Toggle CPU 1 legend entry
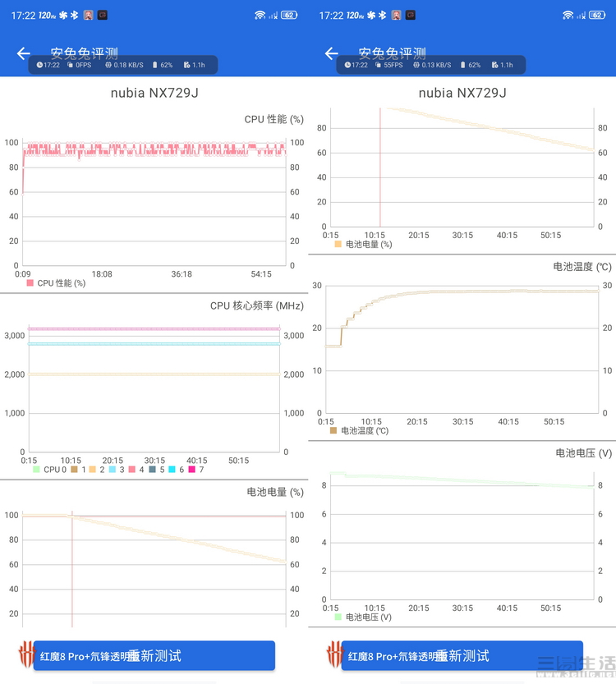The image size is (616, 684). tap(78, 470)
